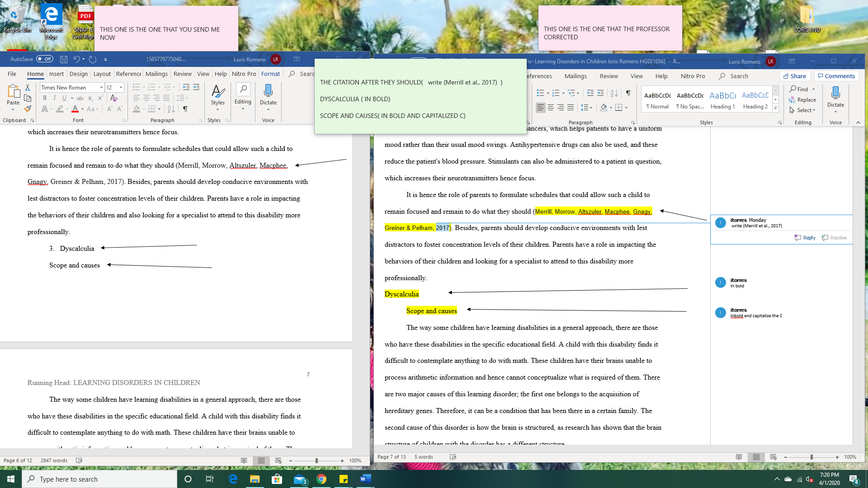Screen dimensions: 868x488
Task: Apply the Heading 1 style
Action: click(x=722, y=100)
